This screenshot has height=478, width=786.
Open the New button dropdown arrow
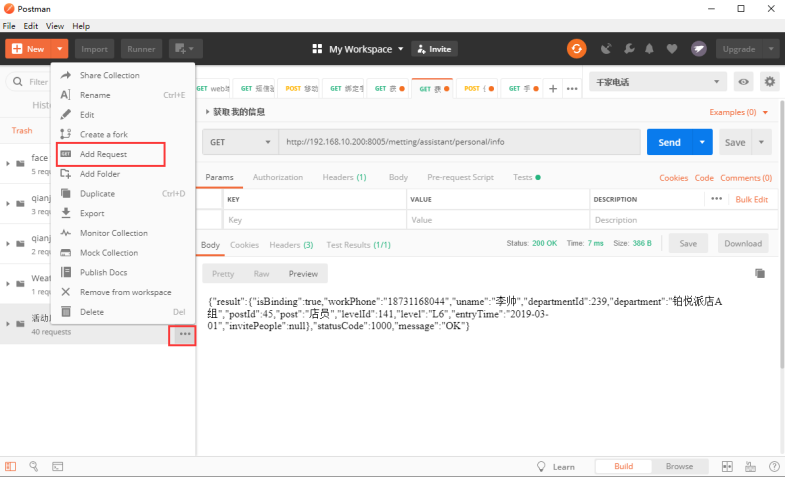(59, 49)
